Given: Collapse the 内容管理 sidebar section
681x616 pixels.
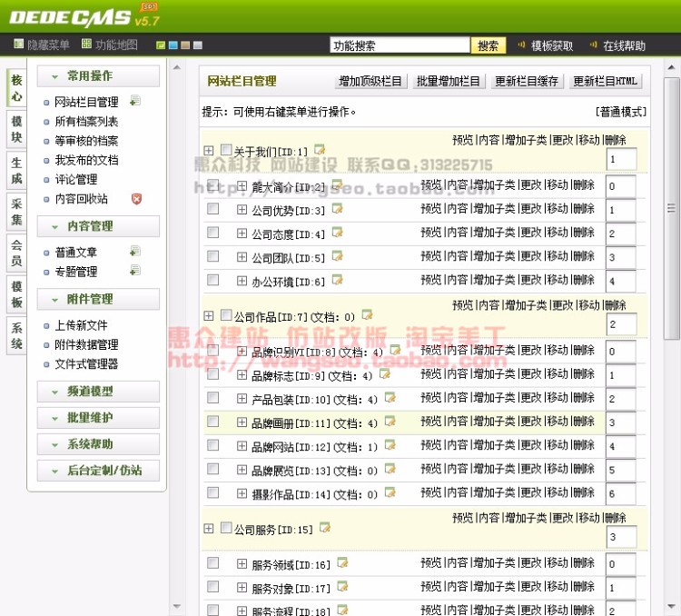Looking at the screenshot, I should (x=98, y=226).
